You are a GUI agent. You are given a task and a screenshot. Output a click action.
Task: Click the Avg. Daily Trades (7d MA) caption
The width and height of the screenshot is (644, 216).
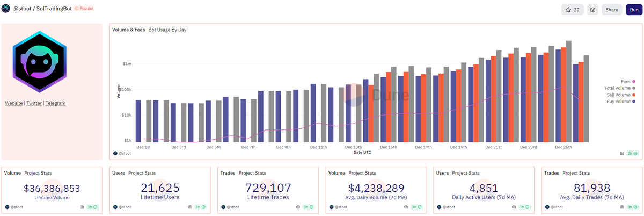[592, 197]
